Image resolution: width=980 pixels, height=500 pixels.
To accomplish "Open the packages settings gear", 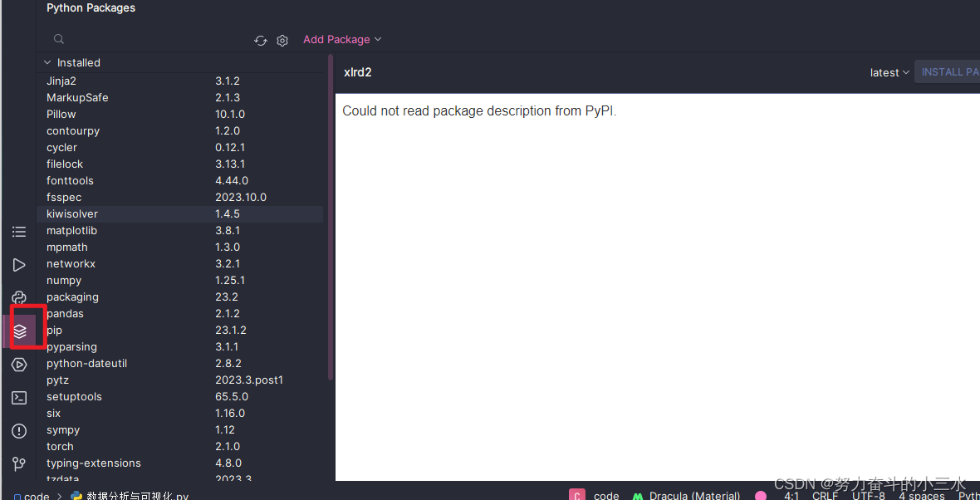I will tap(282, 39).
